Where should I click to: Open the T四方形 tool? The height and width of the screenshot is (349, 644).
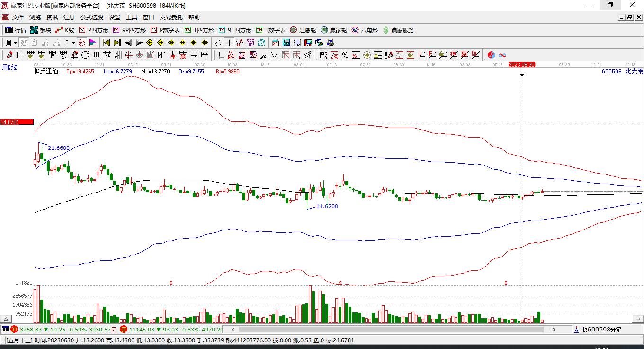(199, 30)
